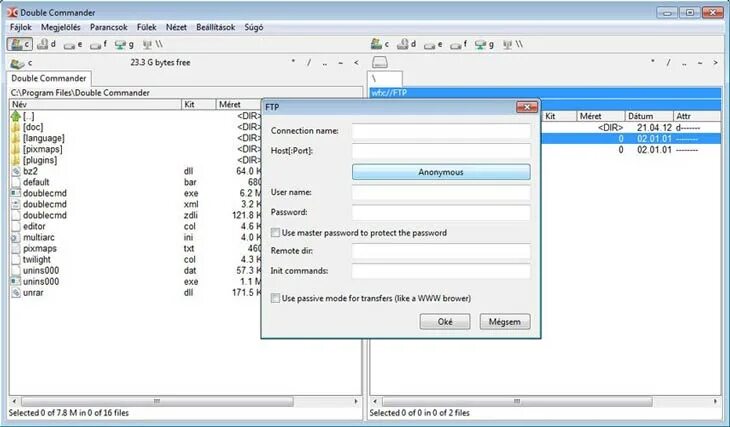Image resolution: width=730 pixels, height=427 pixels.
Task: Click left panel < switch button
Action: pyautogui.click(x=356, y=62)
